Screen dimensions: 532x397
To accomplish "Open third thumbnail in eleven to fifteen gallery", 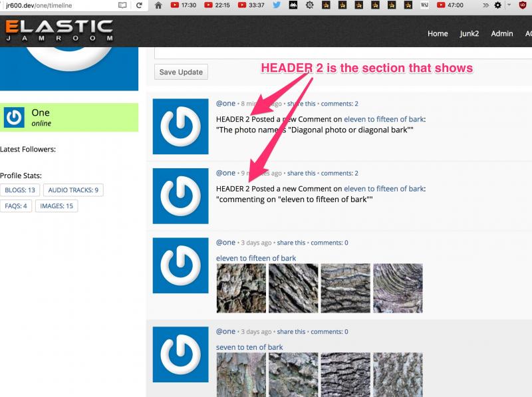I will (346, 288).
